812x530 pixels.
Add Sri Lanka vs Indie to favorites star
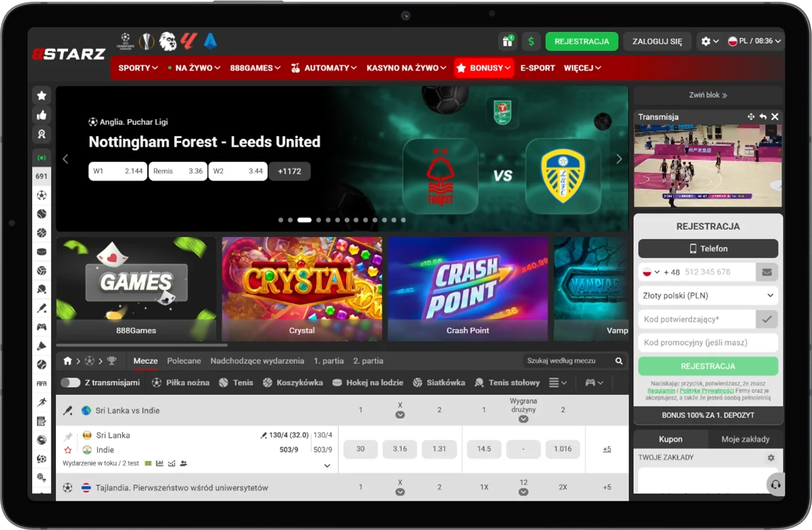(68, 450)
